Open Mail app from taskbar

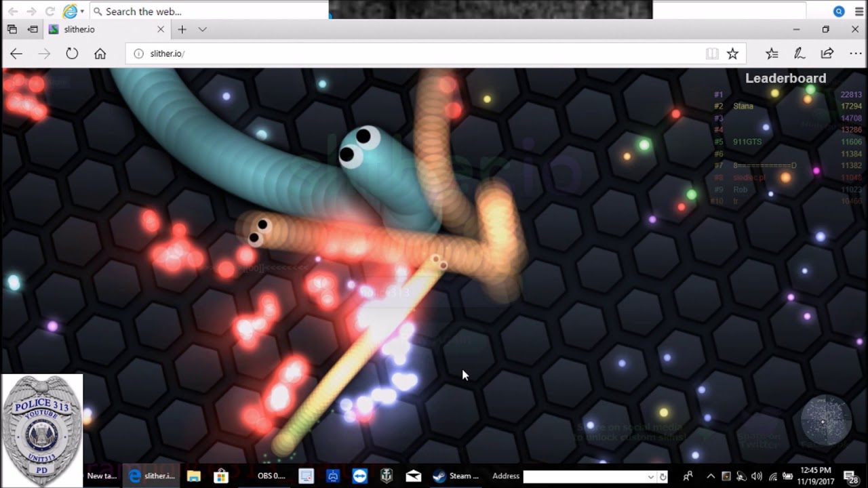413,476
